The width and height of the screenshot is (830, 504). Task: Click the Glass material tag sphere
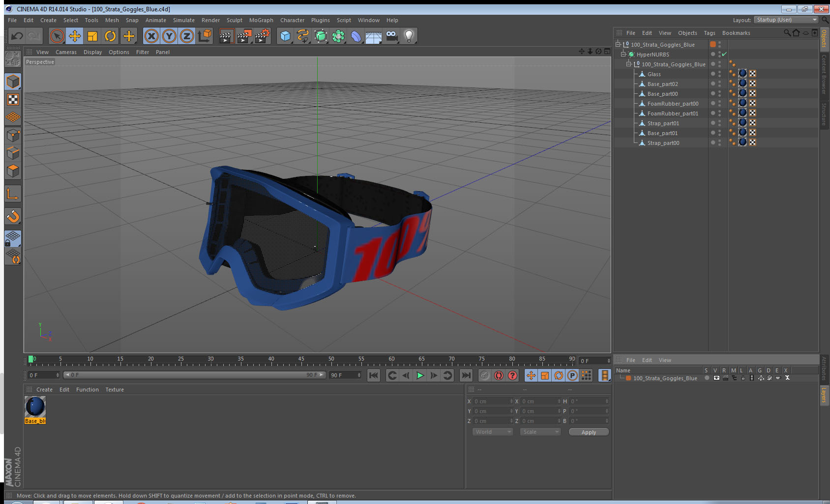tap(742, 73)
